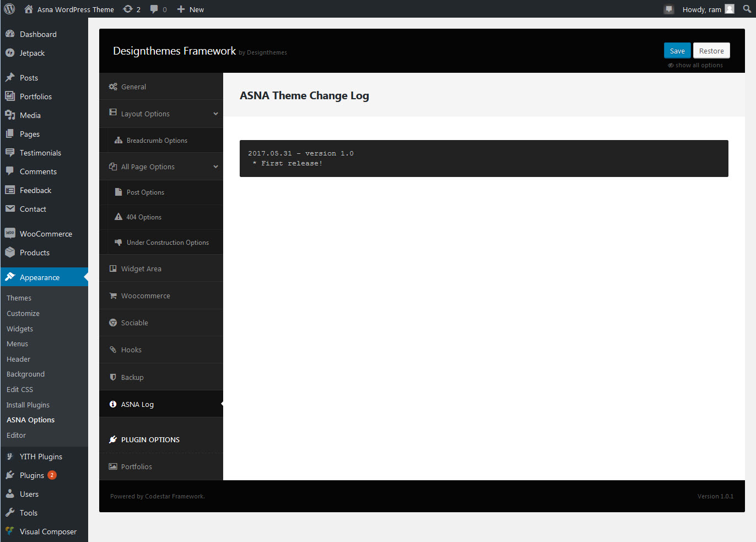This screenshot has height=542, width=756.
Task: Click the Appearance paintbrush icon
Action: click(10, 277)
